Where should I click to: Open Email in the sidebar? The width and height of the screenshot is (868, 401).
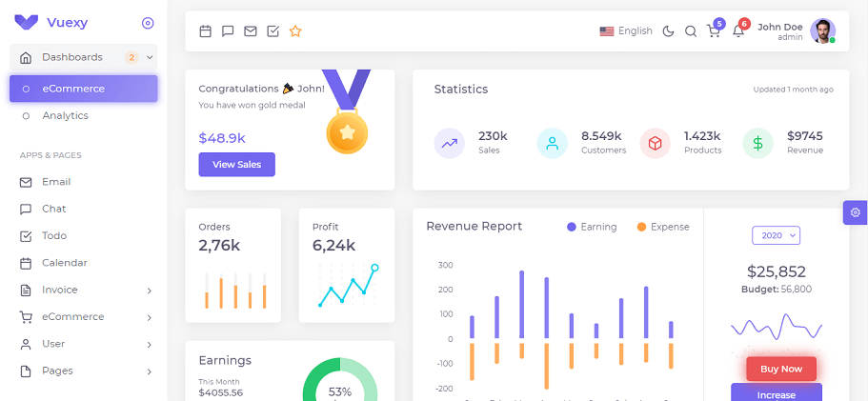[84, 182]
